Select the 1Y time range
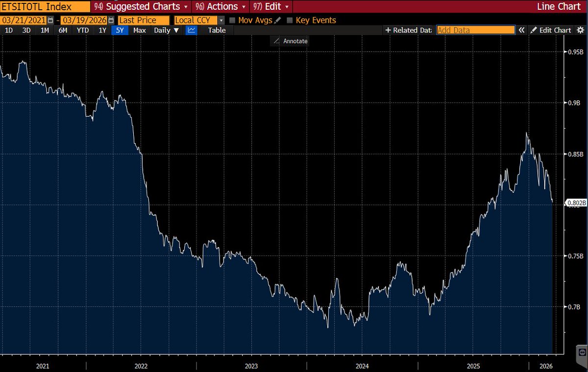Viewport: 588px width, 372px height. click(x=102, y=30)
